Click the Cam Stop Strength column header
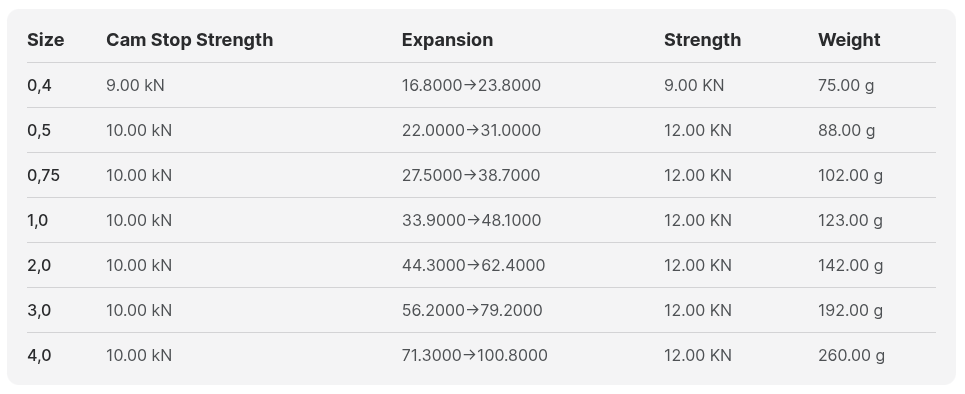The height and width of the screenshot is (394, 965). coord(190,40)
